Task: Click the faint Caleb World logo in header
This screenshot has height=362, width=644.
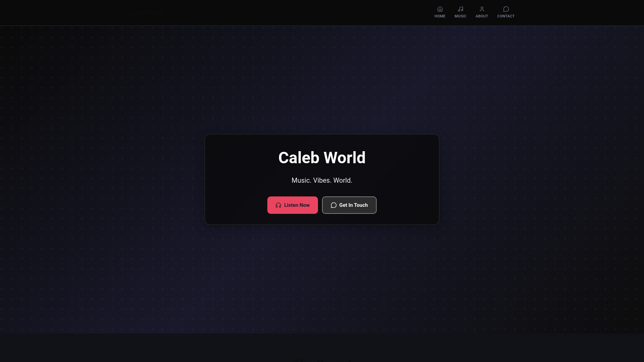Action: click(145, 13)
